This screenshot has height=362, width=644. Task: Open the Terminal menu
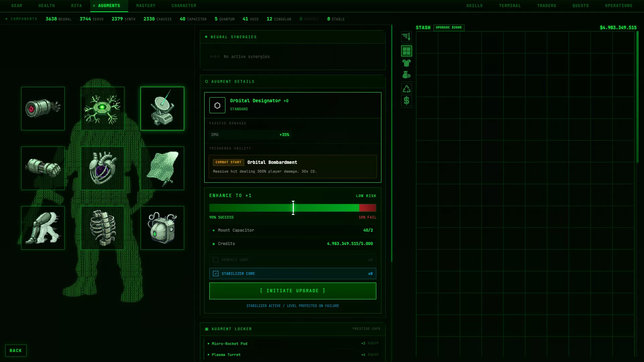[510, 6]
